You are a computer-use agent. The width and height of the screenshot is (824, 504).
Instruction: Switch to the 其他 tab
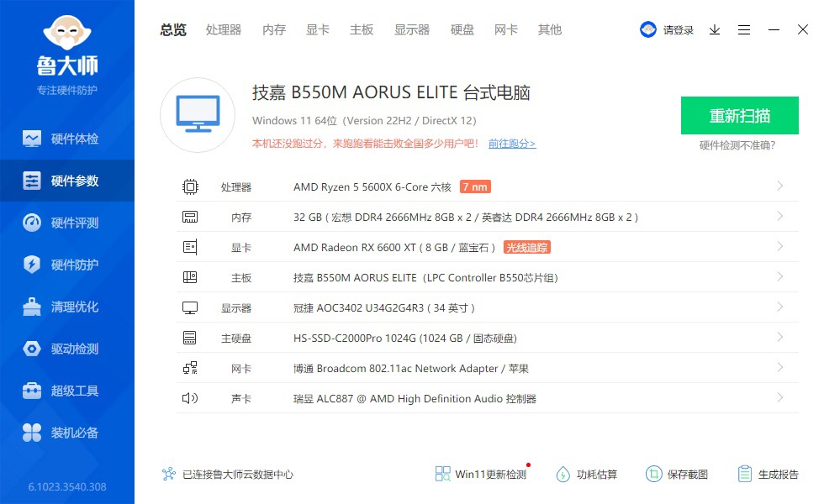[550, 30]
